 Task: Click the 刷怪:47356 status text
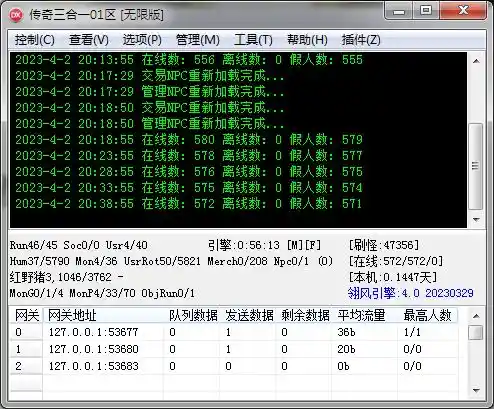coord(384,245)
